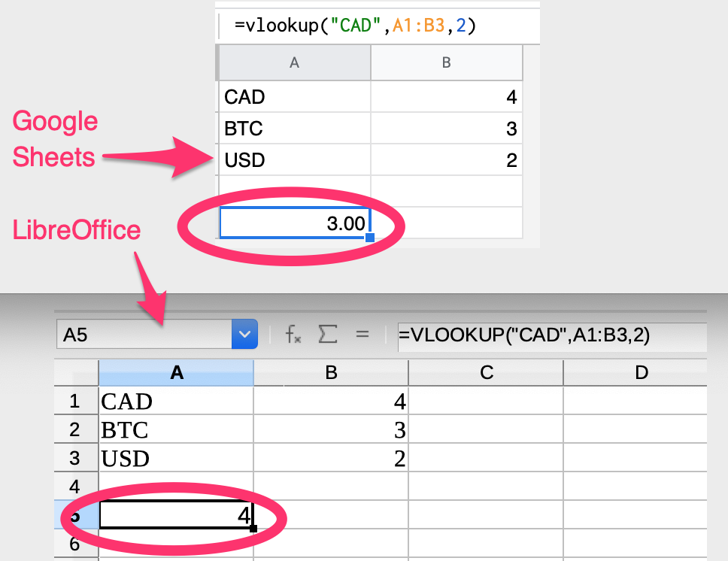
Task: Select column A header in LibreOffice
Action: (x=177, y=372)
